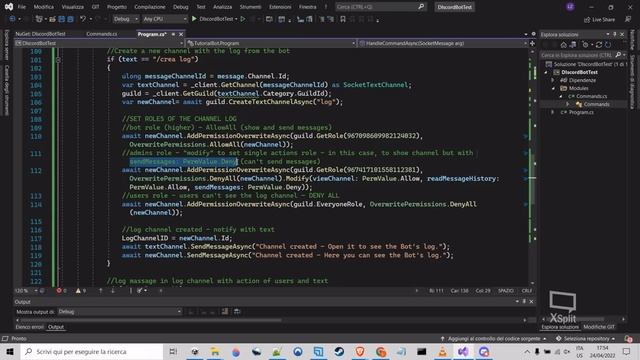
Task: Select Commands class node in Solution Explorer
Action: [x=596, y=104]
